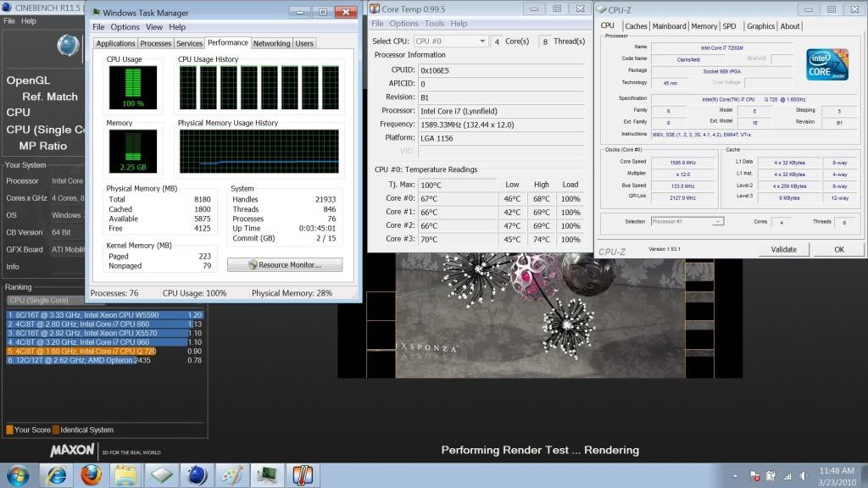Click the network signal icon in the tray
The height and width of the screenshot is (488, 868).
coord(787,476)
